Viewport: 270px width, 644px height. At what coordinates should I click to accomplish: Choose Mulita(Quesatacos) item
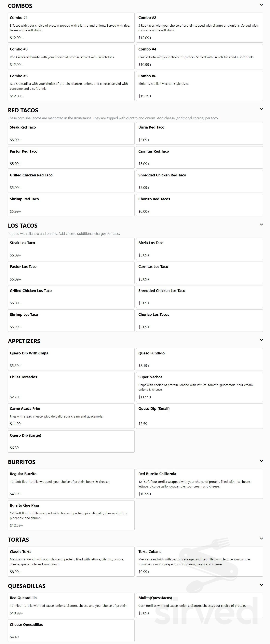pos(199,605)
